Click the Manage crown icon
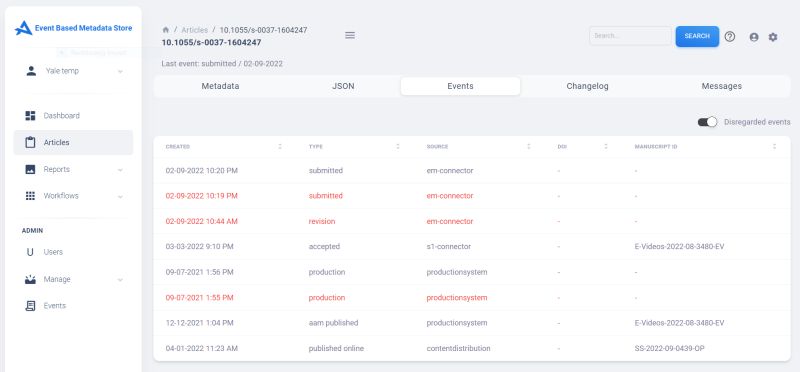800x372 pixels. tap(30, 279)
